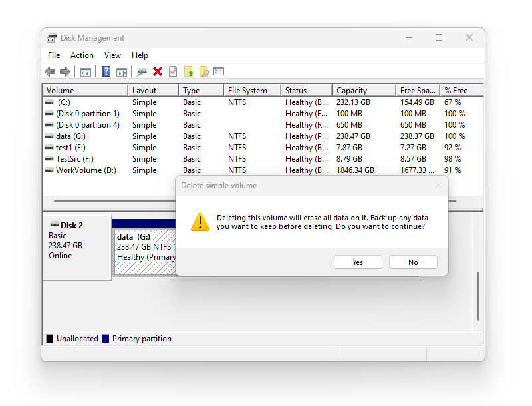The width and height of the screenshot is (532, 406).
Task: Toggle the action pane visibility
Action: (120, 71)
